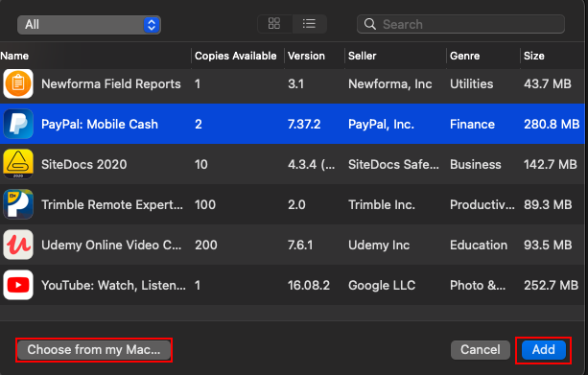The height and width of the screenshot is (375, 588).
Task: Sort by the Size column header
Action: [534, 56]
